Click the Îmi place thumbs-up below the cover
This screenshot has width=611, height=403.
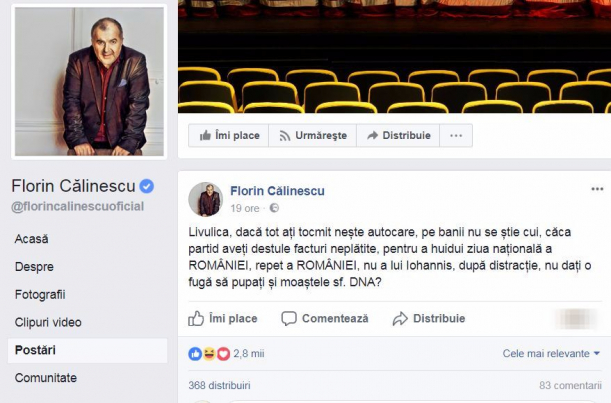206,136
